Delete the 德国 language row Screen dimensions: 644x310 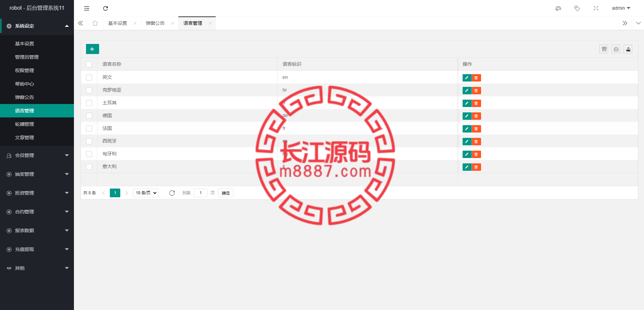(476, 116)
